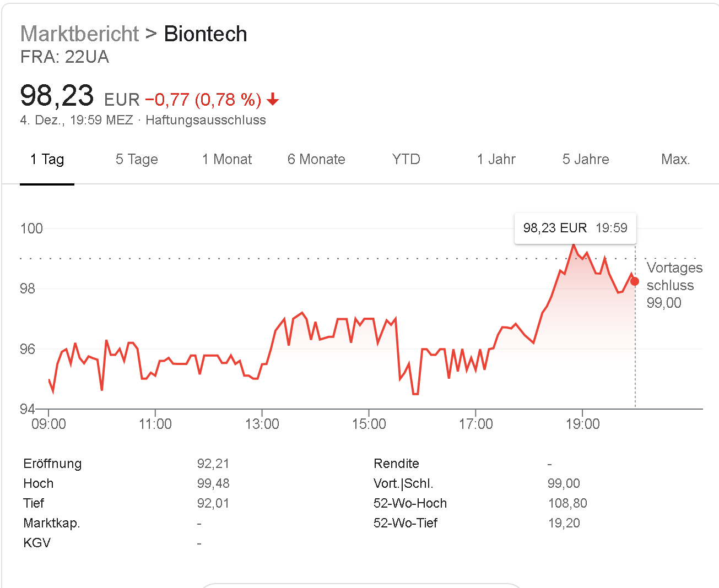Select the YTD tab
Viewport: 719px width, 588px height.
click(406, 160)
